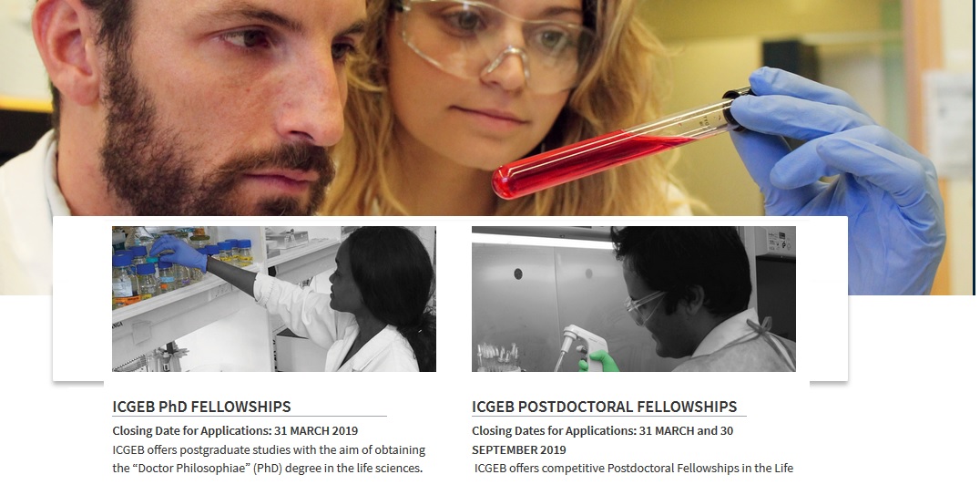The image size is (980, 485).
Task: Click the Postdoctoral fellowships lab thumbnail
Action: pos(634,298)
